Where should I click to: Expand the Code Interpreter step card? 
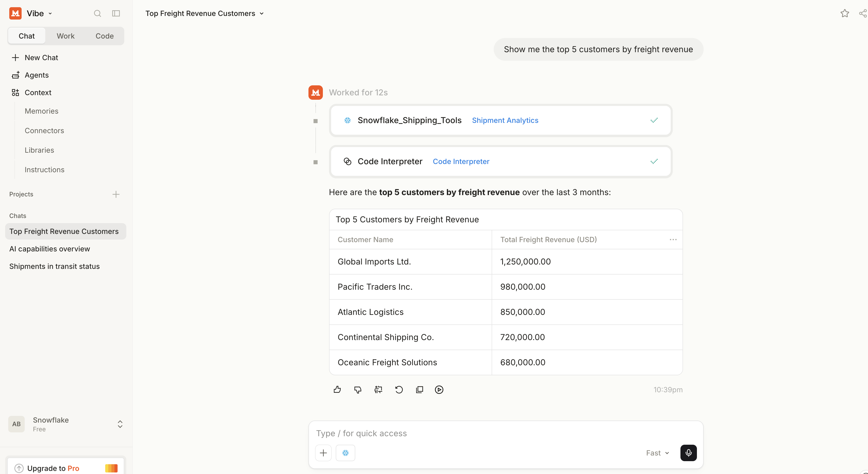501,162
